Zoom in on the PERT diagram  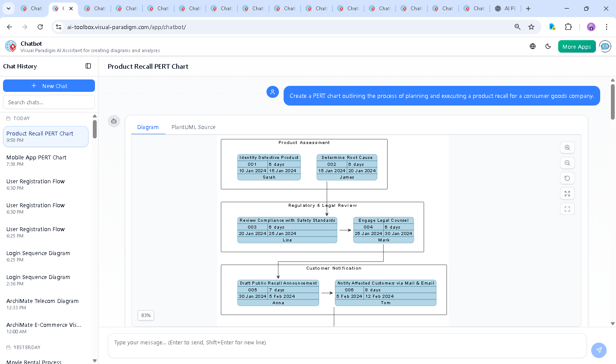(x=567, y=147)
